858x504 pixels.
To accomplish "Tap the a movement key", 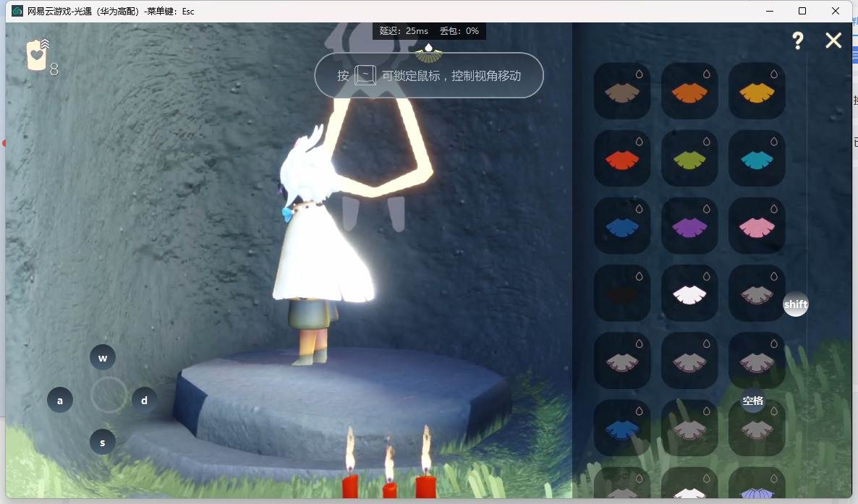I will 60,400.
